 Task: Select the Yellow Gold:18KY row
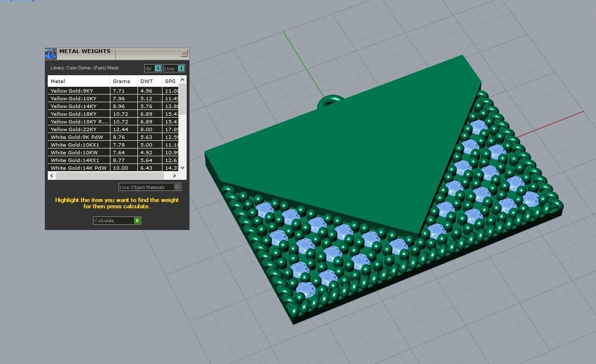coord(113,114)
